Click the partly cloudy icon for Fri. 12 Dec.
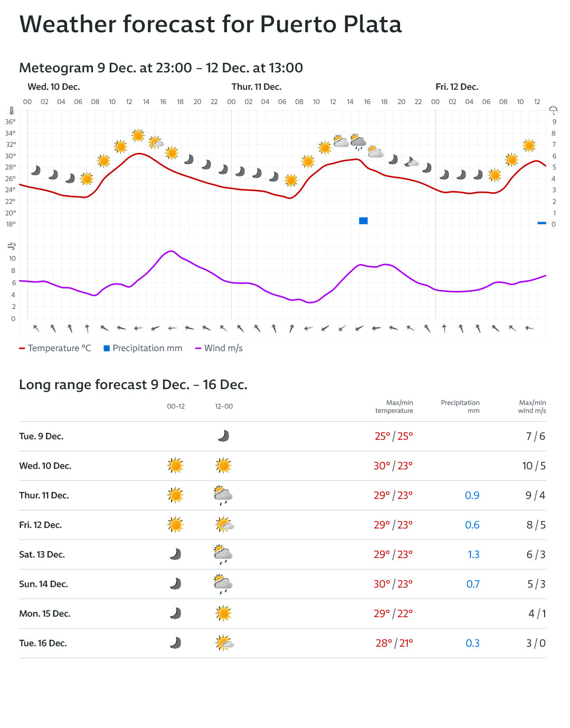The image size is (570, 728). (224, 525)
